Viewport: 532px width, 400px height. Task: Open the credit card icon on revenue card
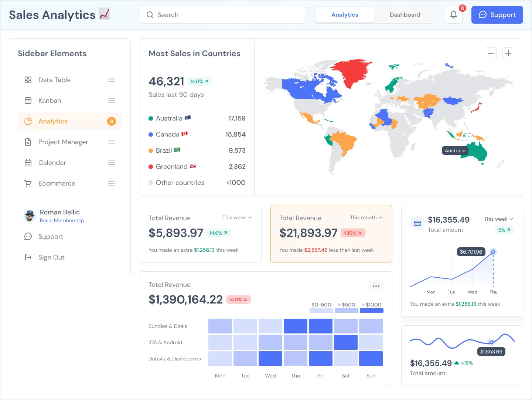(417, 223)
